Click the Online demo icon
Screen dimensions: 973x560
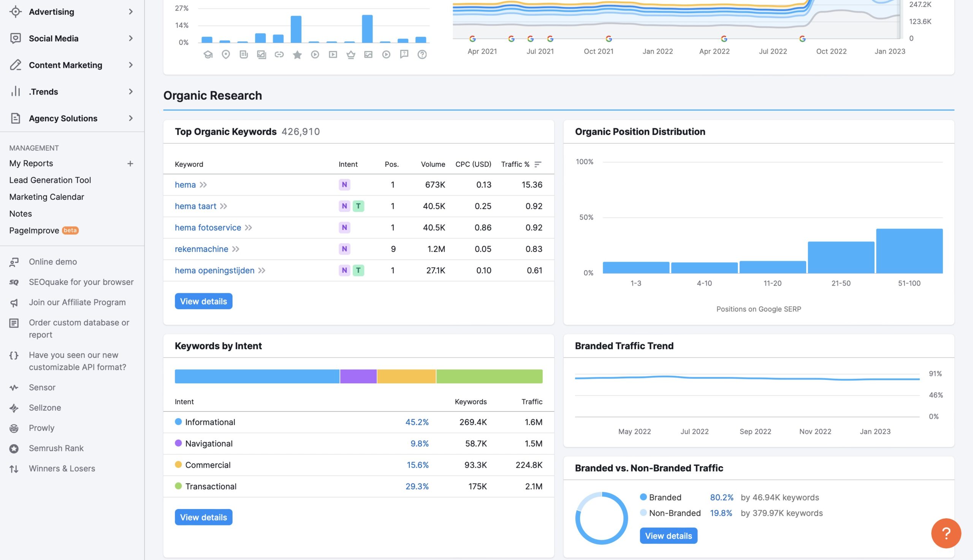click(x=14, y=262)
